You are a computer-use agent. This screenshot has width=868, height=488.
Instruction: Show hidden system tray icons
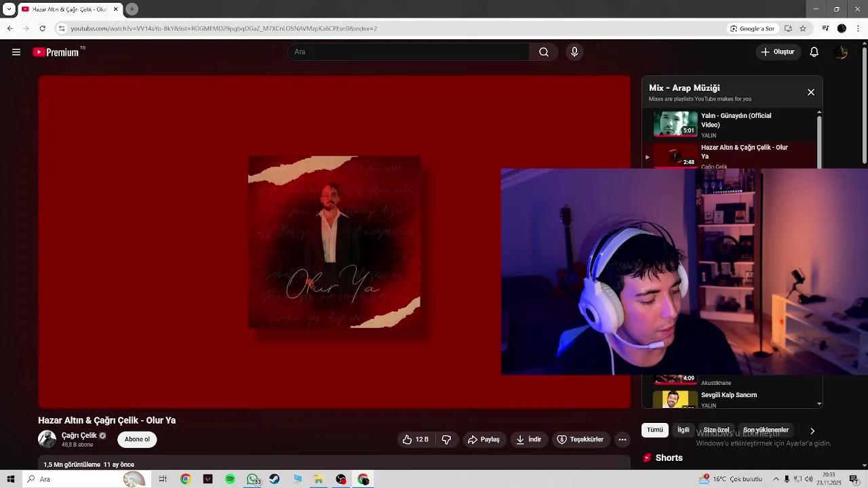click(776, 479)
